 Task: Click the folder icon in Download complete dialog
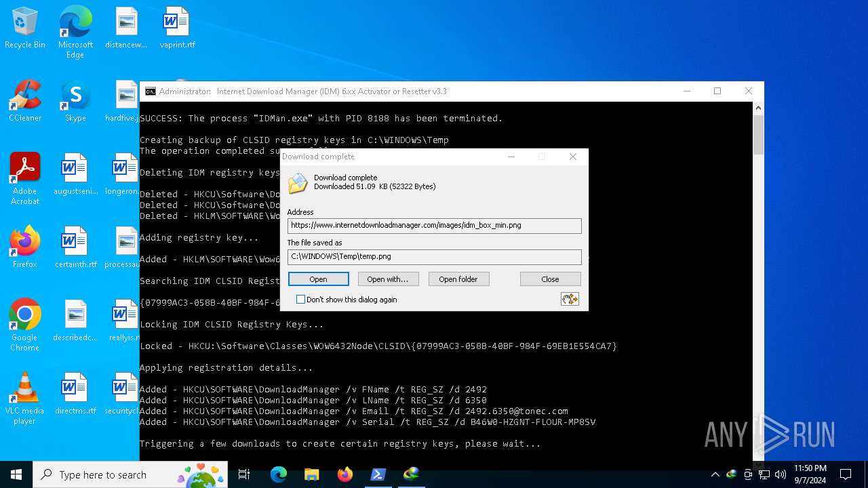click(298, 183)
